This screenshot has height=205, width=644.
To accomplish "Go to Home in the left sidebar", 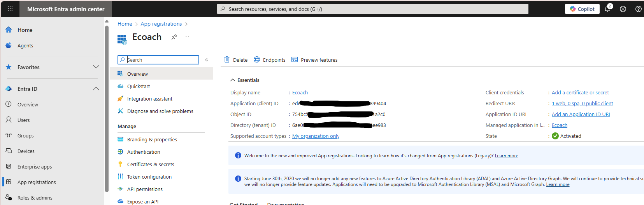I will click(x=25, y=30).
